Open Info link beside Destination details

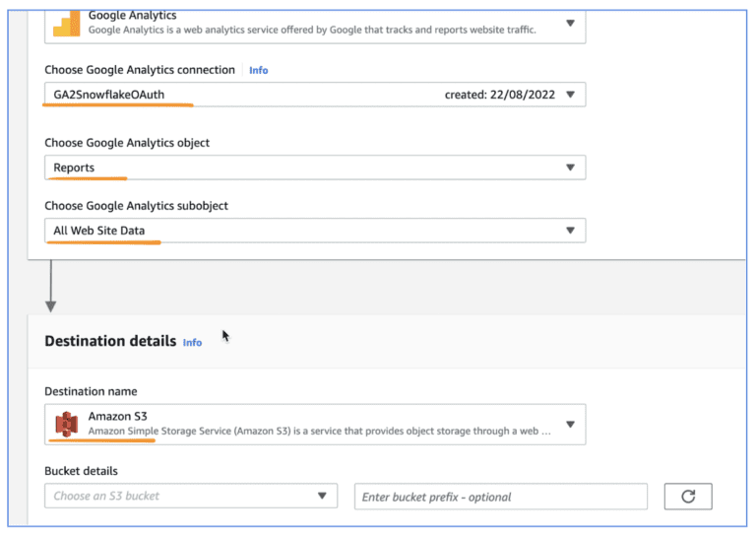tap(192, 343)
